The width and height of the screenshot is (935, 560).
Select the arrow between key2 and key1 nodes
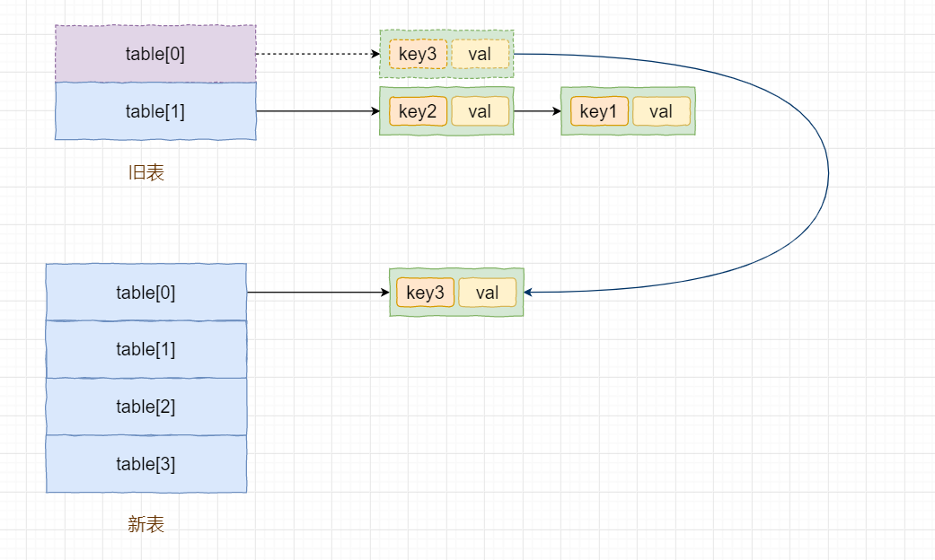coord(537,110)
